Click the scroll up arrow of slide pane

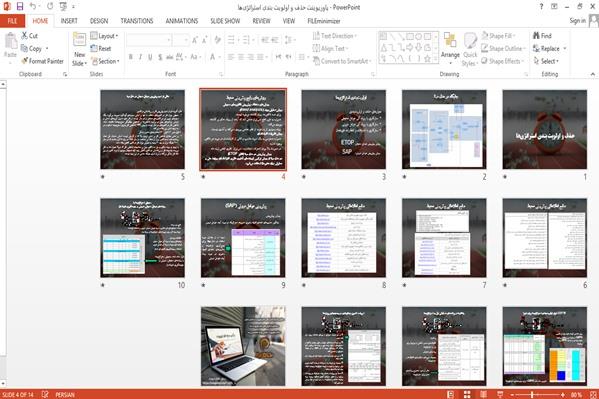(x=3, y=84)
